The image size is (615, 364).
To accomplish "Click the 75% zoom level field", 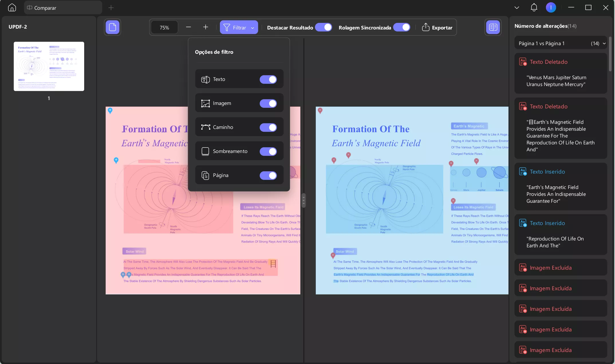I will 164,27.
